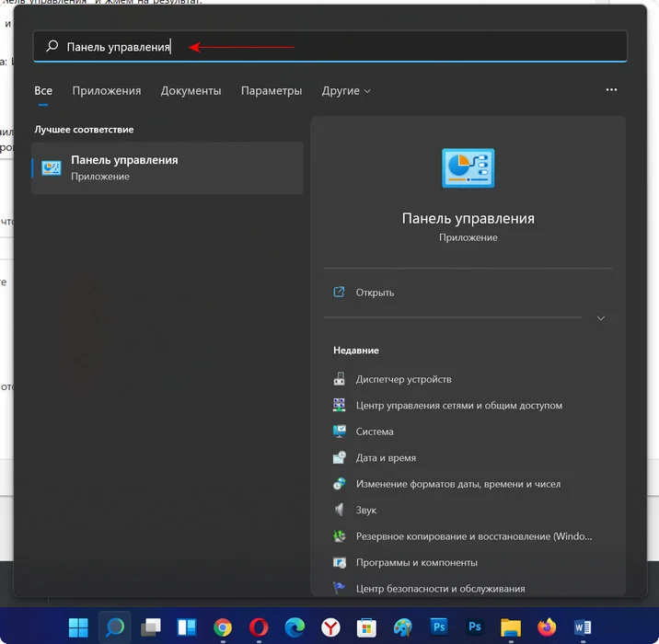659x644 pixels.
Task: Open the Система recent item
Action: click(375, 431)
